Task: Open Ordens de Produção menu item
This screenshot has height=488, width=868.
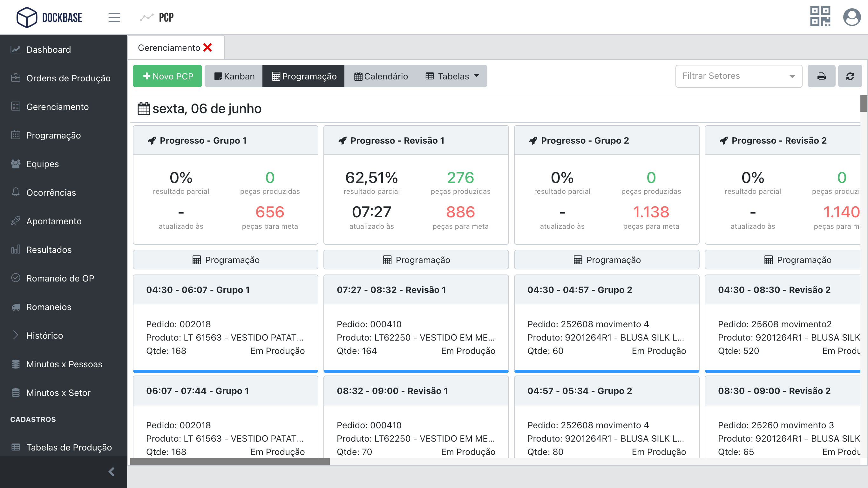Action: 68,78
